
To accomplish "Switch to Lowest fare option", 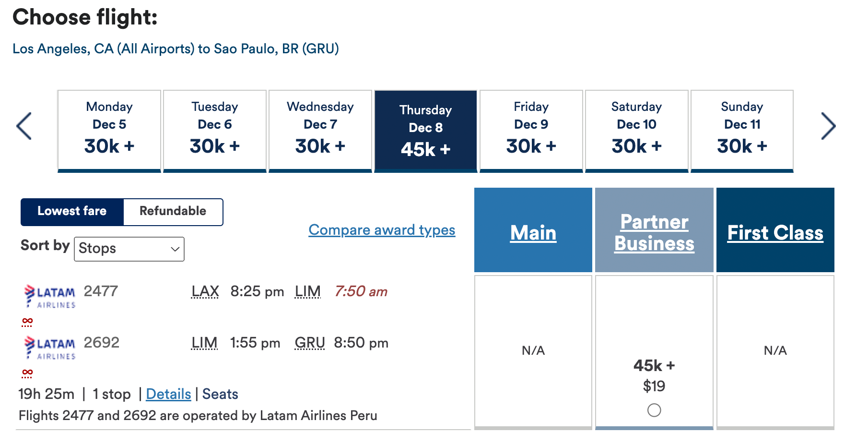I will [72, 212].
